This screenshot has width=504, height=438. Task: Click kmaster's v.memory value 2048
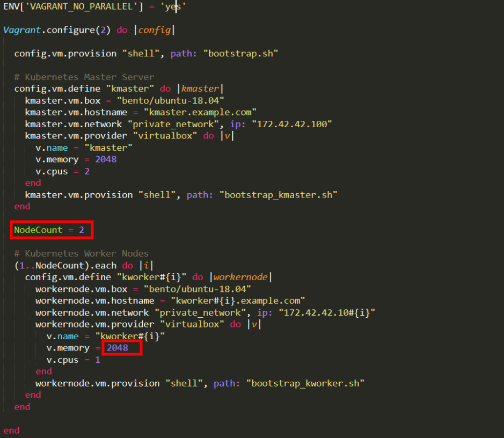coord(106,159)
